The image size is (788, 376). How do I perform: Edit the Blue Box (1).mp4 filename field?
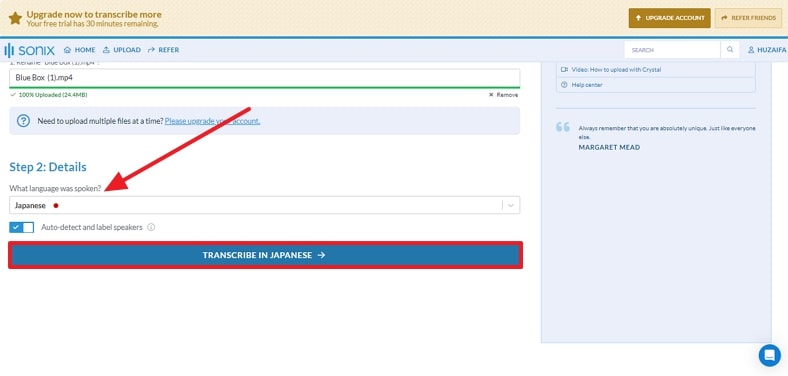265,78
